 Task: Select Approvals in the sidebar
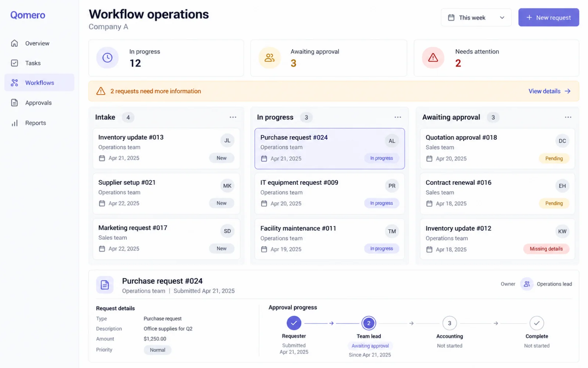tap(39, 103)
